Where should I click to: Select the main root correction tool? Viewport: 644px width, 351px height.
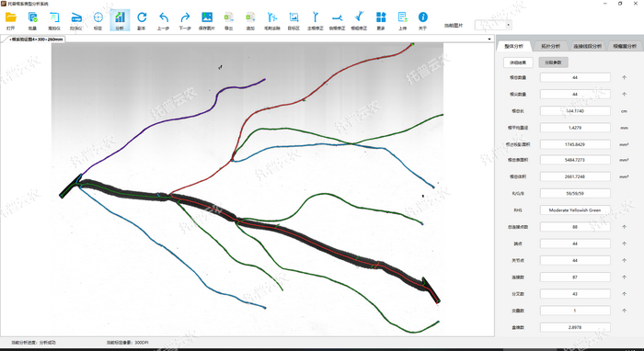[x=316, y=20]
